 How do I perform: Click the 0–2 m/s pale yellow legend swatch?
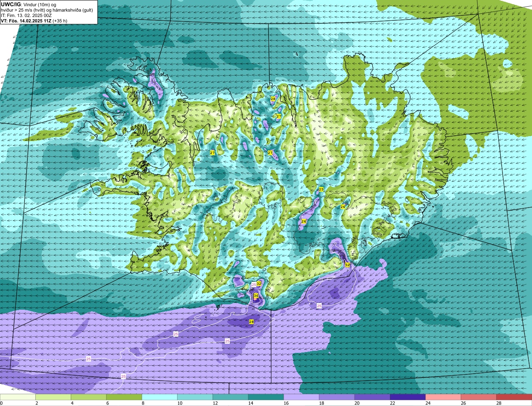point(18,397)
